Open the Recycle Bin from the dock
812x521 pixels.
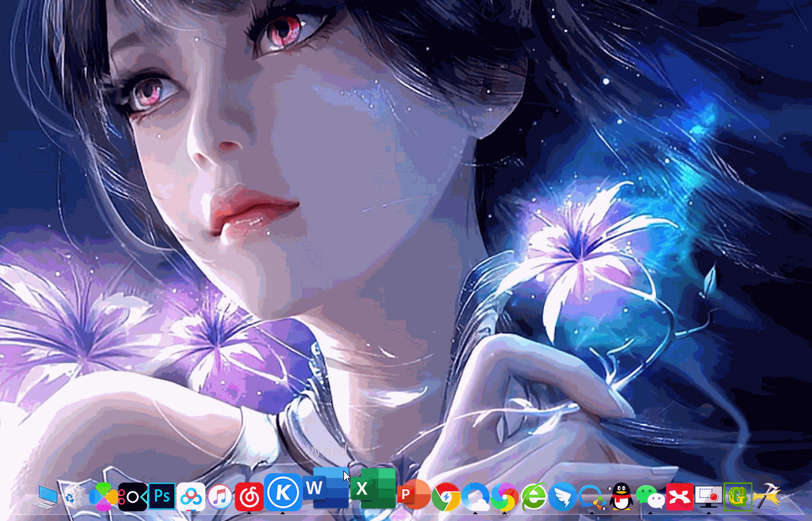(x=74, y=496)
